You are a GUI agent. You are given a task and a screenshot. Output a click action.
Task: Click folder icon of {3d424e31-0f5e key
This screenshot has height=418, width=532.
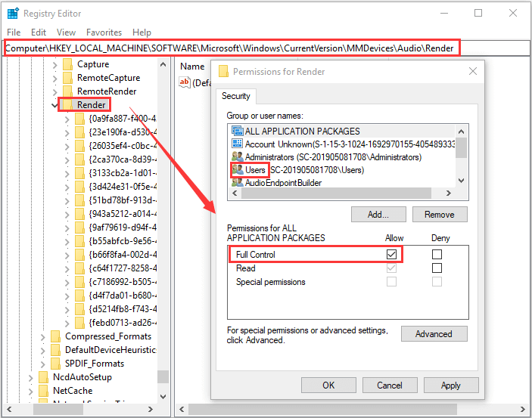(x=79, y=187)
